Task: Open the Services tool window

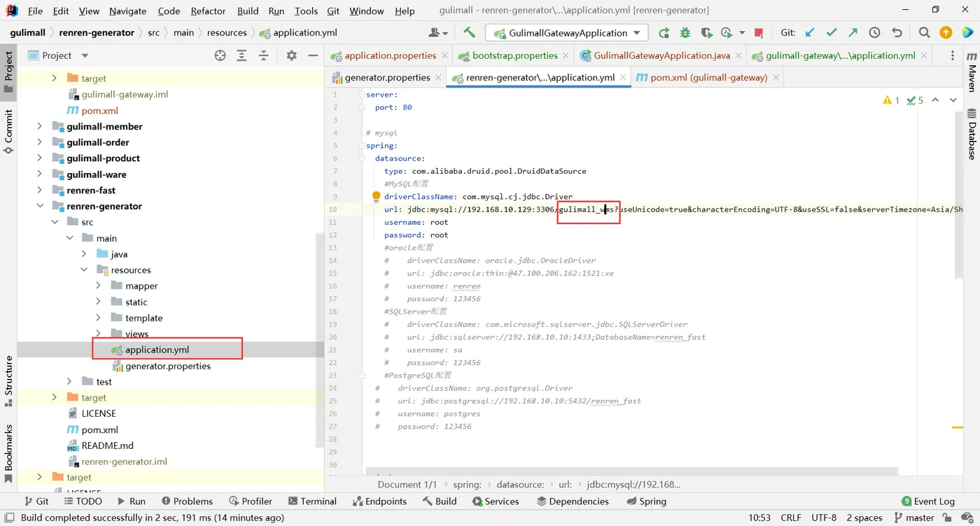Action: 496,501
